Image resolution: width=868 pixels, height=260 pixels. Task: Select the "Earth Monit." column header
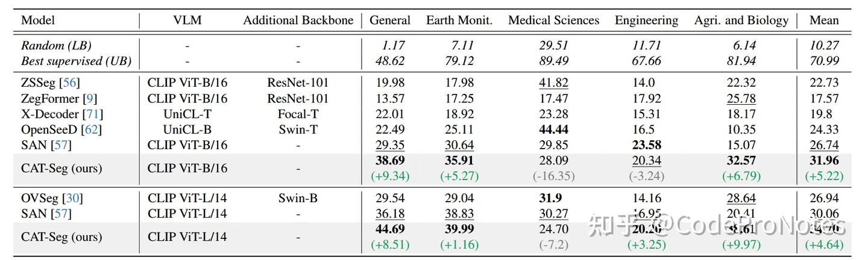[x=459, y=20]
